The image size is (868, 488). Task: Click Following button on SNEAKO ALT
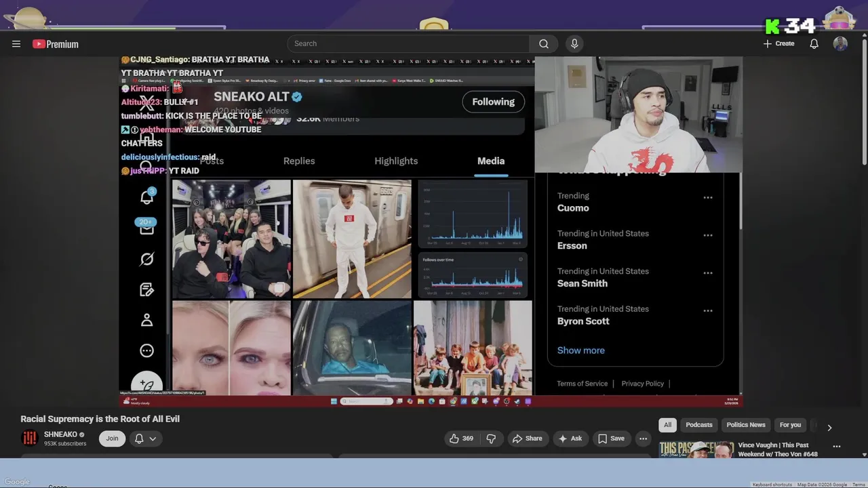(494, 102)
